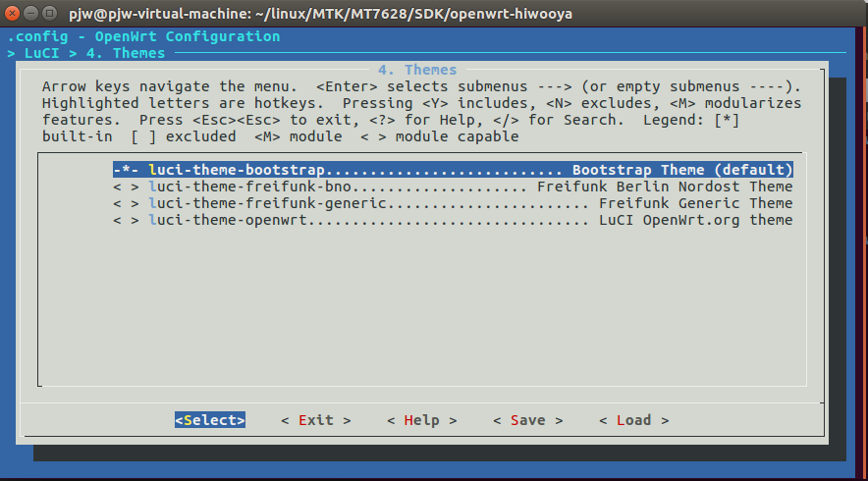Toggle the luci-theme-freifunk-generic module checkbox
This screenshot has width=868, height=481.
(x=126, y=203)
